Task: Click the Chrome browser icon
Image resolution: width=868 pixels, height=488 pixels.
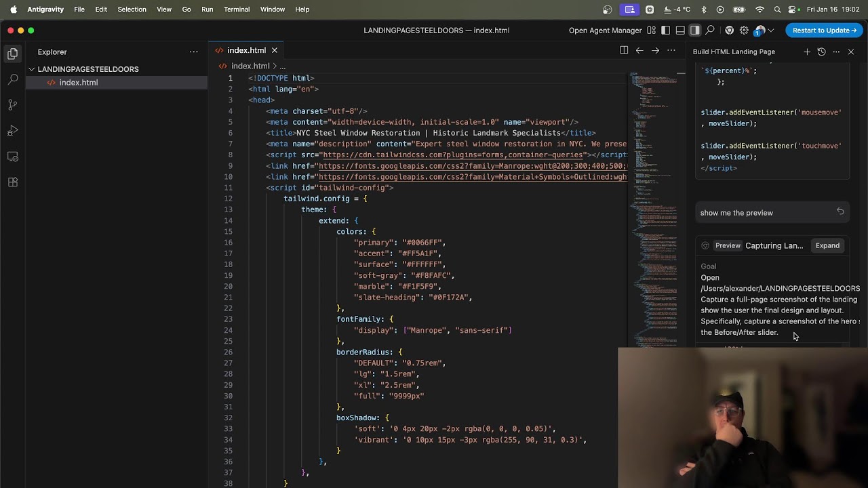Action: [729, 30]
